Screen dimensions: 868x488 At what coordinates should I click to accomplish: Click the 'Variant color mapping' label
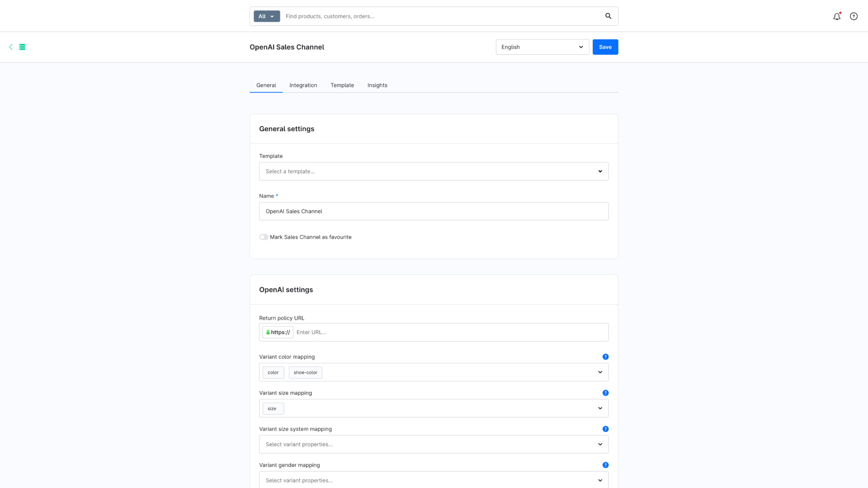point(287,357)
